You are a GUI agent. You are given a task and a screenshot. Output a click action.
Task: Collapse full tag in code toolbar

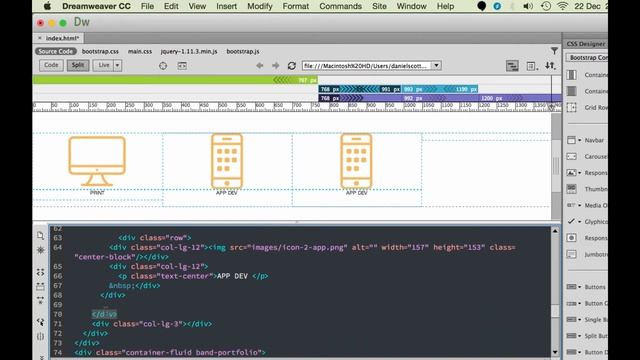coord(40,272)
